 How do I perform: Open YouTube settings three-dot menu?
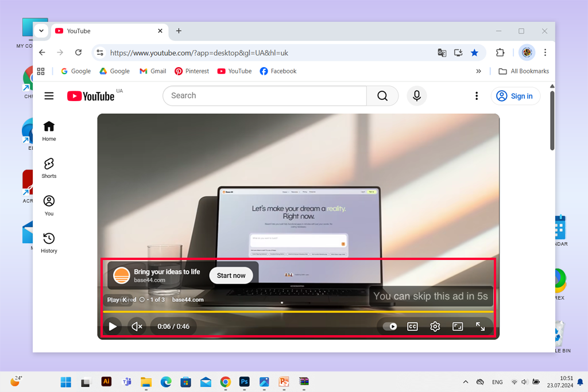tap(477, 96)
